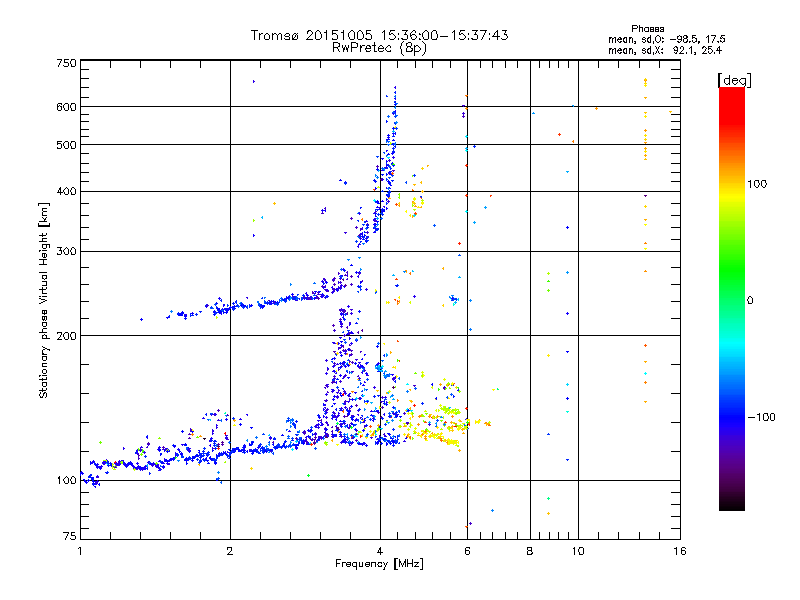Click the 'mean, sd,X: 92.1, 25.4' line
Image resolution: width=800 pixels, height=600 pixels.
tap(665, 51)
